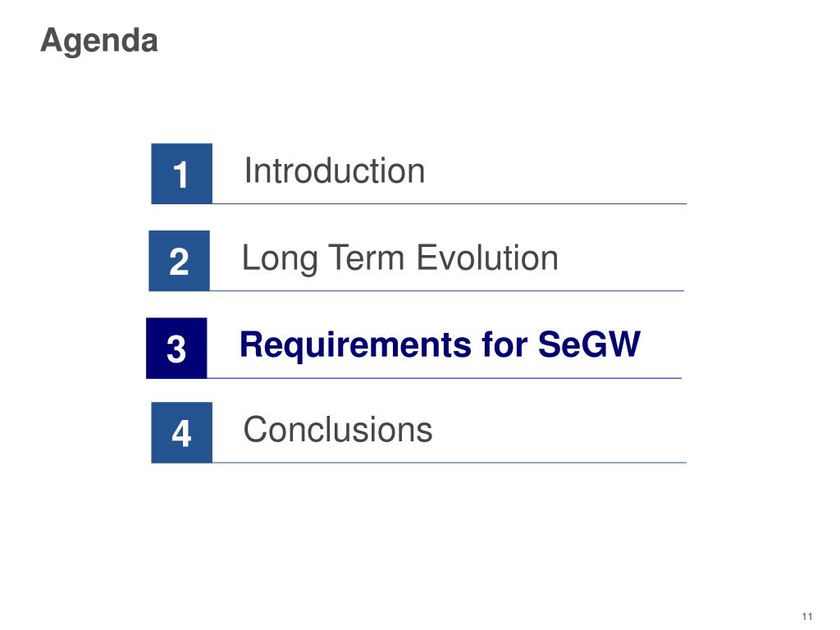
Task: Open the Conclusions agenda item
Action: (337, 430)
